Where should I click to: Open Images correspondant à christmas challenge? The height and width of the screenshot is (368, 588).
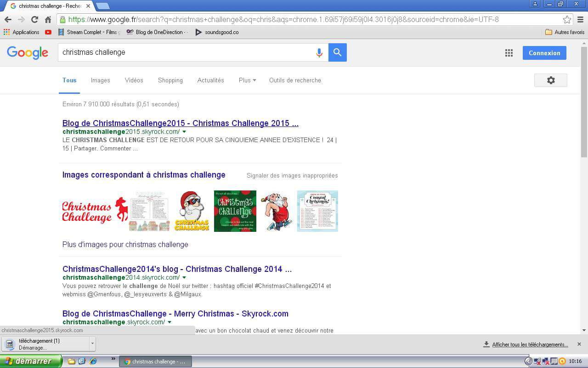click(144, 175)
